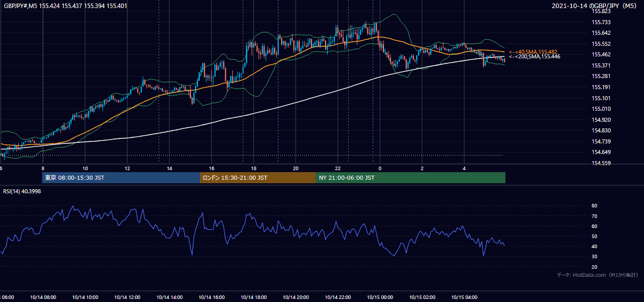The width and height of the screenshot is (644, 302).
Task: Click the 10/15 04:00 time axis label
Action: point(464,297)
